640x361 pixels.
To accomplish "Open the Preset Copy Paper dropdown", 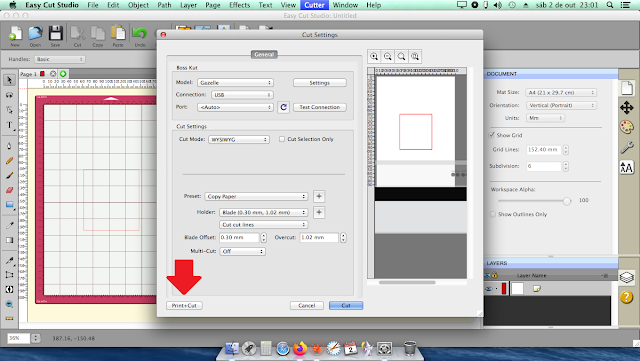I will click(x=256, y=196).
